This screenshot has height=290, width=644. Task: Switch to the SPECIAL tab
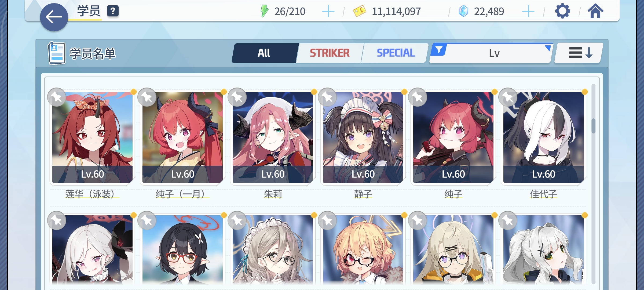396,53
